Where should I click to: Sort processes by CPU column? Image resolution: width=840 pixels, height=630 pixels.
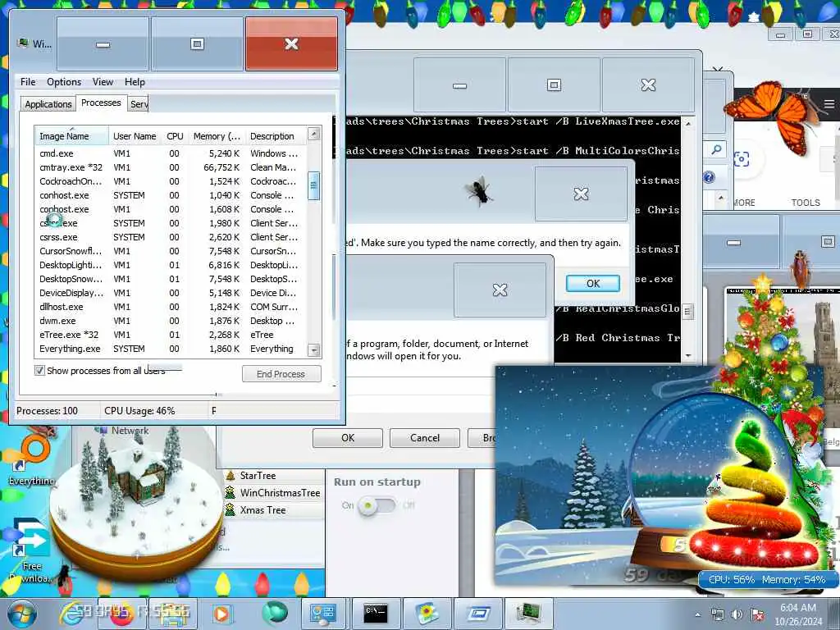(x=175, y=136)
